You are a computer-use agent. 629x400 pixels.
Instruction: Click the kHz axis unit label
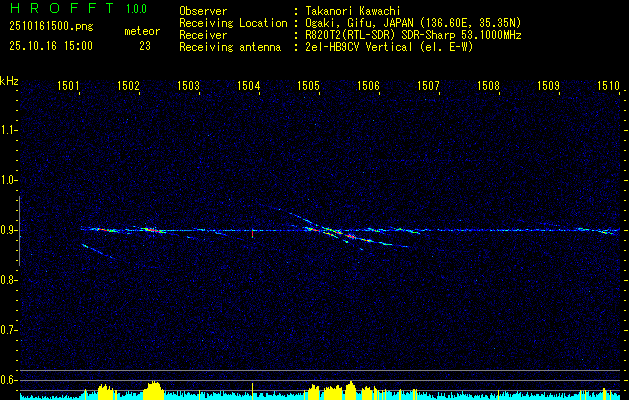click(9, 81)
